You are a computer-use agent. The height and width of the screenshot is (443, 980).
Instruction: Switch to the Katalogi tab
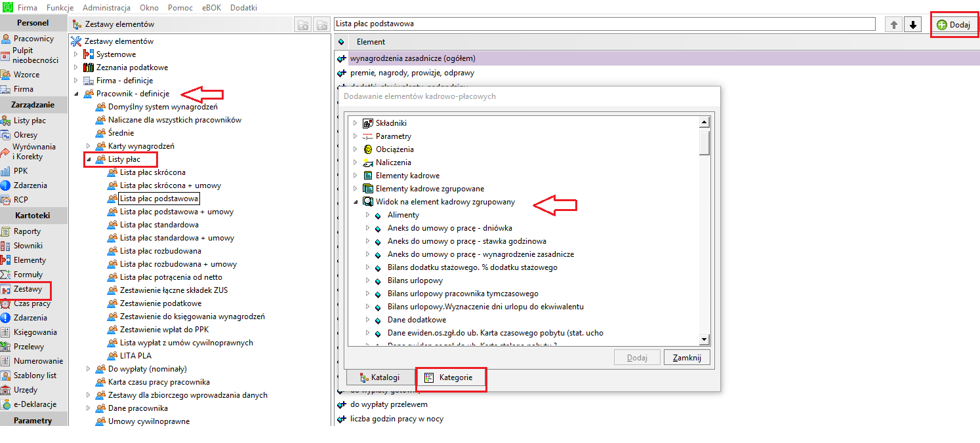point(380,377)
